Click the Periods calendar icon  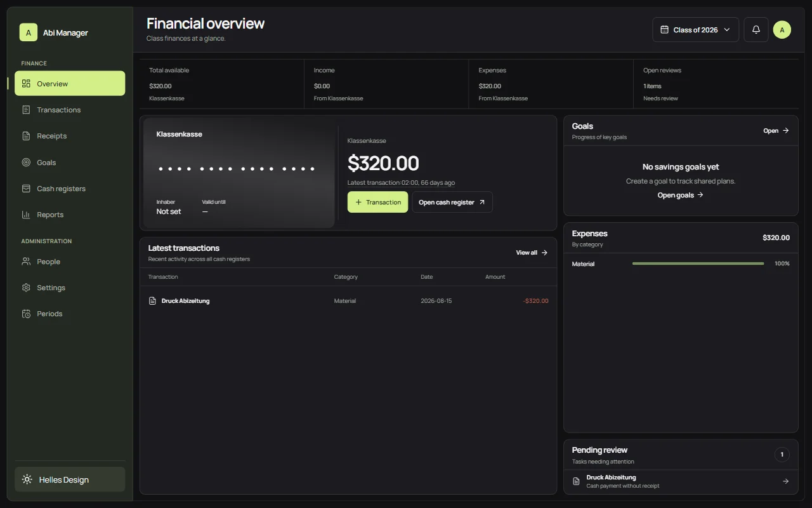click(26, 314)
